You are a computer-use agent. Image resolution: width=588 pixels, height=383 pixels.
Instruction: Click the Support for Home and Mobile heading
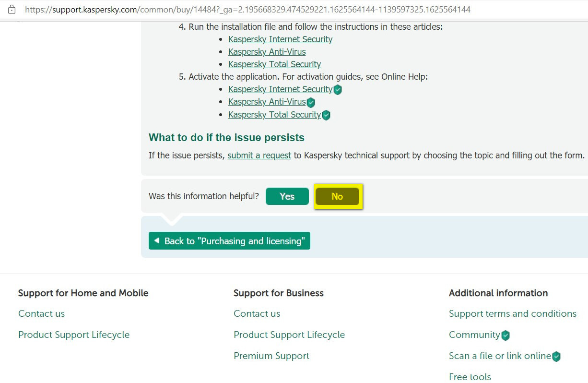83,293
